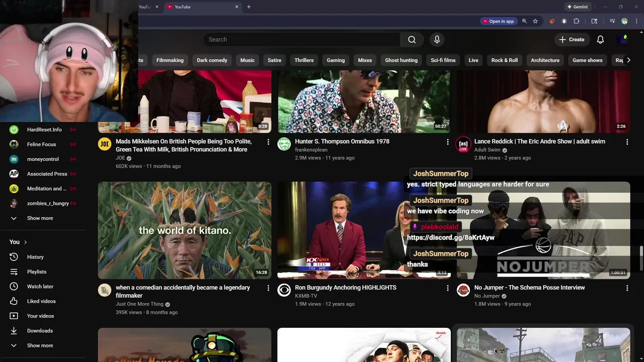Close the active YouTube tab

click(236, 7)
